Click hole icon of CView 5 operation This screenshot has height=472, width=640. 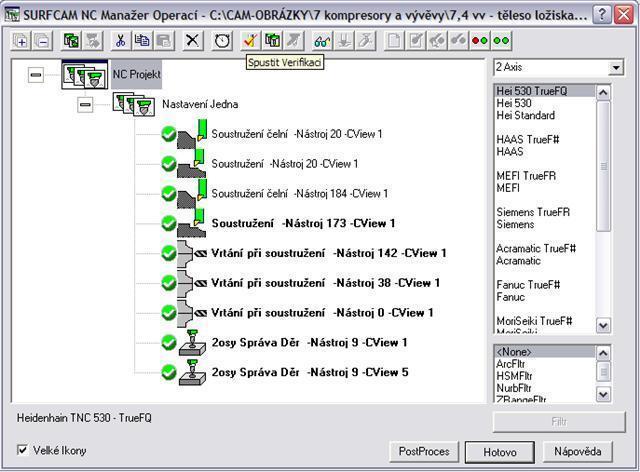point(192,372)
